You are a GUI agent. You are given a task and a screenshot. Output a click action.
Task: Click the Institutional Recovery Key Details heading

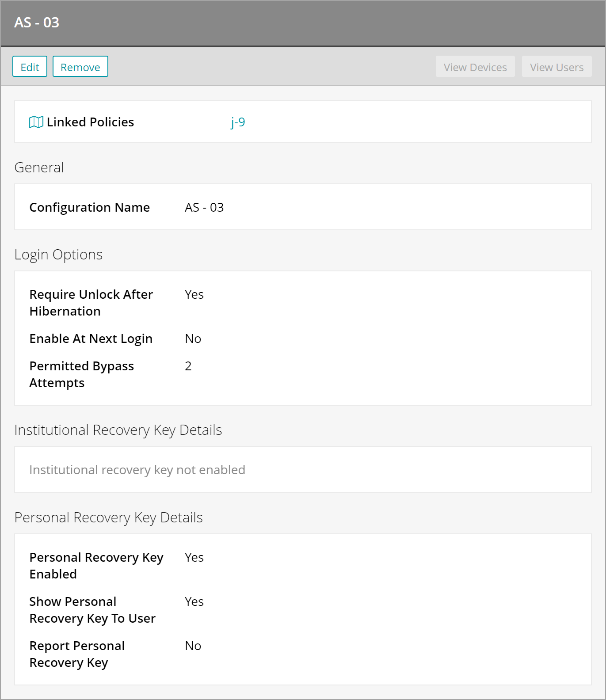click(118, 430)
